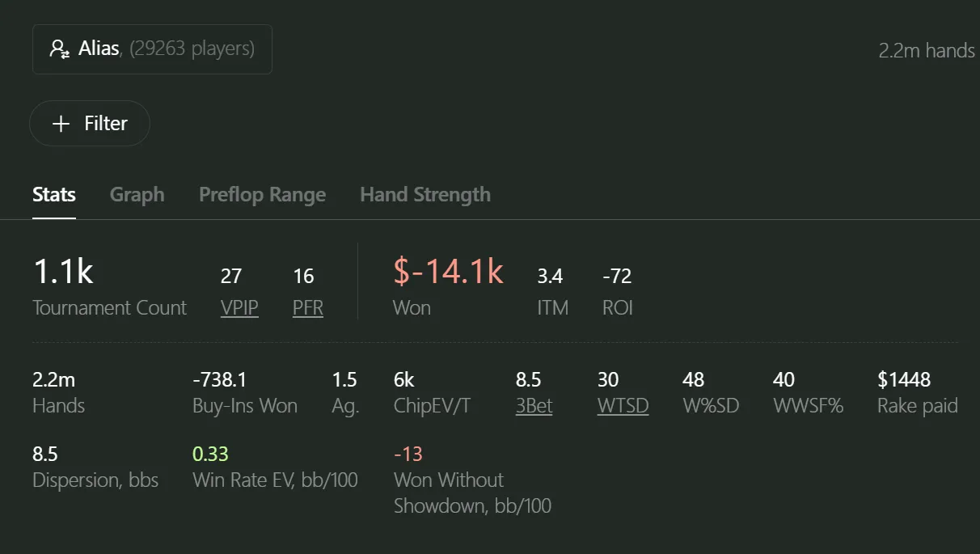Image resolution: width=980 pixels, height=554 pixels.
Task: Click the player alias switch icon
Action: click(x=59, y=49)
